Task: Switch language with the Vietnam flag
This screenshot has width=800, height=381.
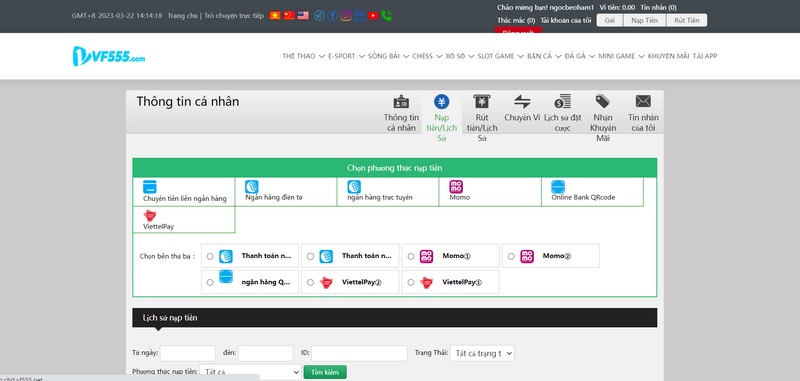Action: pos(275,15)
